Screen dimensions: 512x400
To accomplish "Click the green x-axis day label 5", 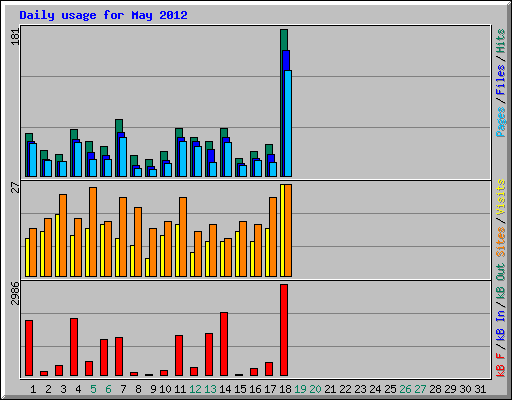I will pyautogui.click(x=93, y=389).
